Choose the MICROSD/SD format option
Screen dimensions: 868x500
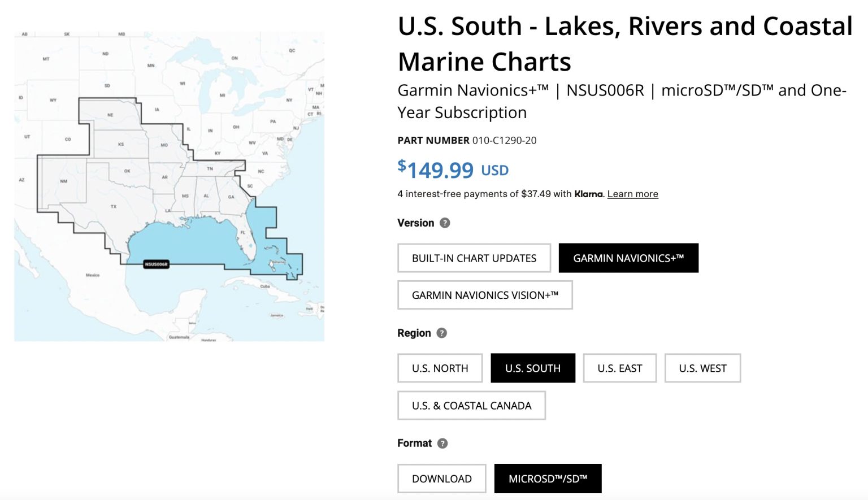click(x=548, y=478)
